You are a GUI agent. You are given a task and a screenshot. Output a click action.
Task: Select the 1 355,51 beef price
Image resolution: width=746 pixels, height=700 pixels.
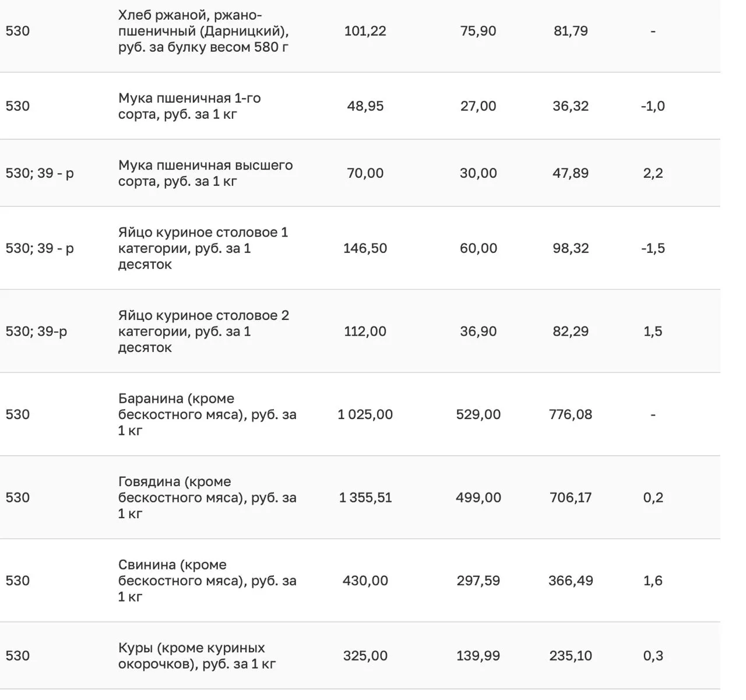(x=365, y=498)
